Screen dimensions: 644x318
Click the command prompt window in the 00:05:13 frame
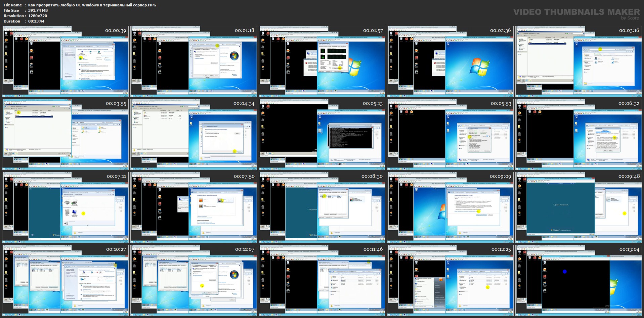pos(351,137)
